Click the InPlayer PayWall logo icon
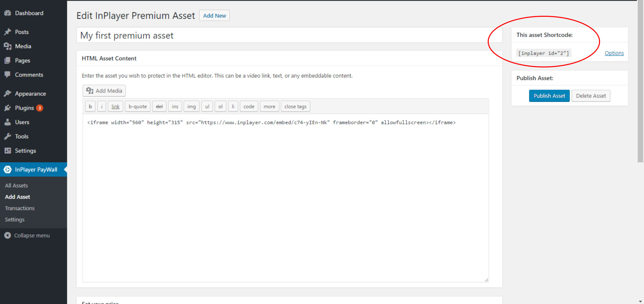Screen dimensions: 644x304 tap(7, 169)
